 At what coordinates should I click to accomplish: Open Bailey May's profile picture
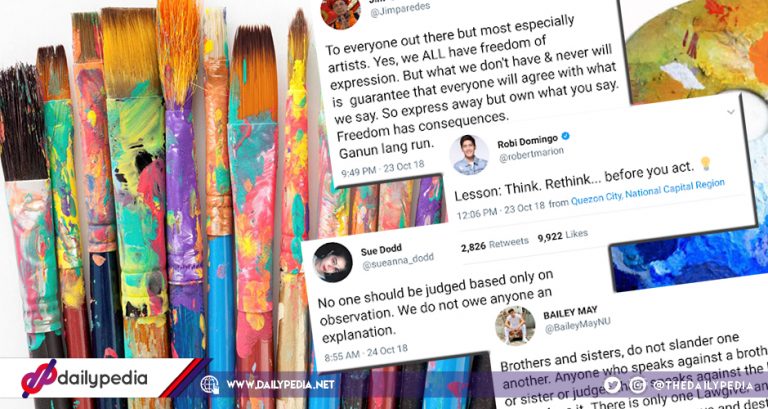coord(515,326)
